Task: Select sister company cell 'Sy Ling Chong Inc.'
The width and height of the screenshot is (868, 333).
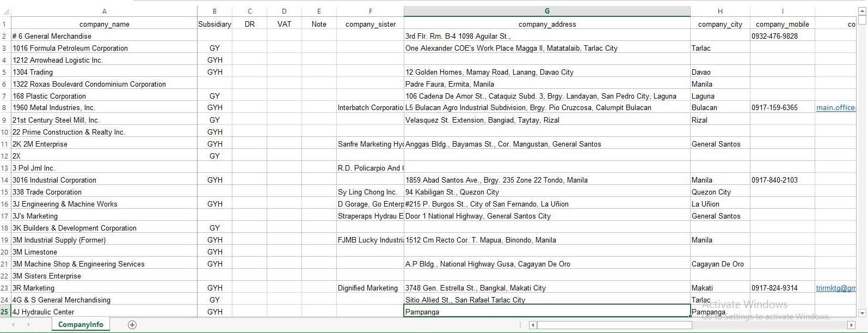Action: (370, 192)
